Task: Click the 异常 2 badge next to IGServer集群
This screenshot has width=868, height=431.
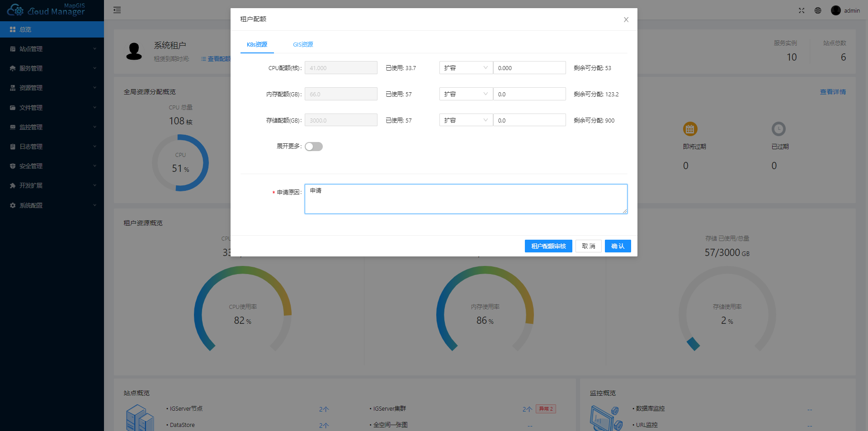Action: pyautogui.click(x=546, y=409)
